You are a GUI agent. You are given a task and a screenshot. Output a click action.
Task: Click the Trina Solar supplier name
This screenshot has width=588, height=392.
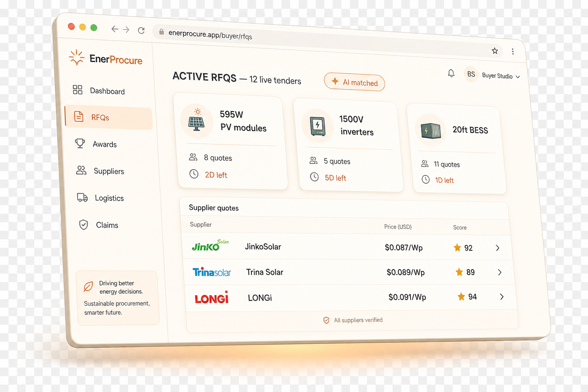click(x=265, y=272)
